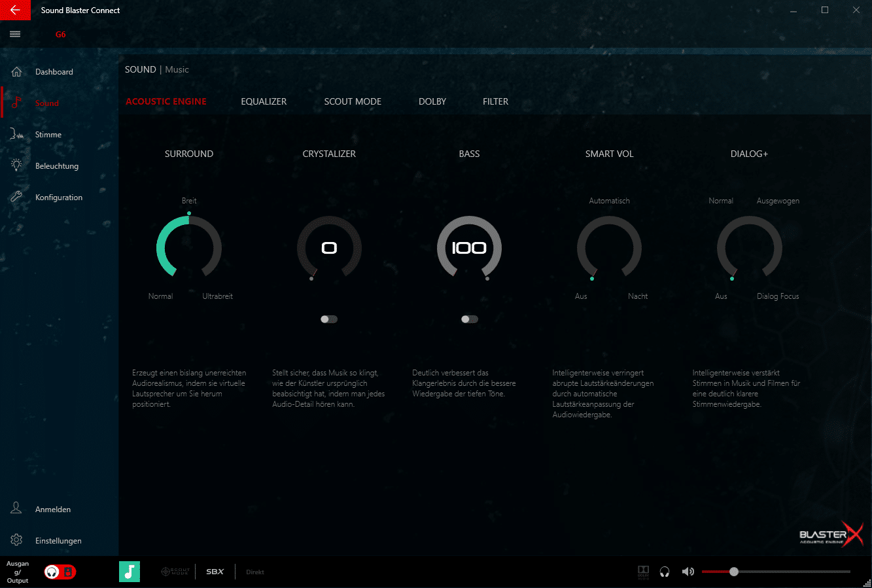Enable the Bass toggle switch

(x=469, y=319)
